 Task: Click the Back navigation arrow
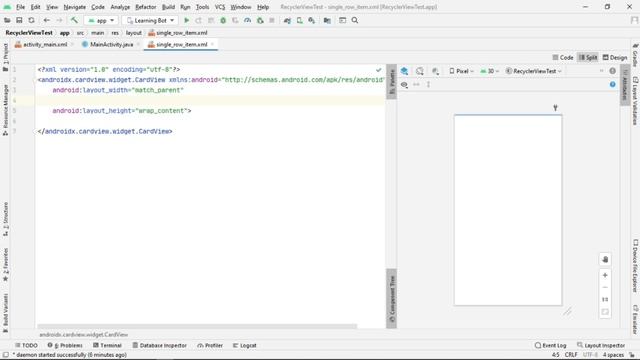[47, 20]
